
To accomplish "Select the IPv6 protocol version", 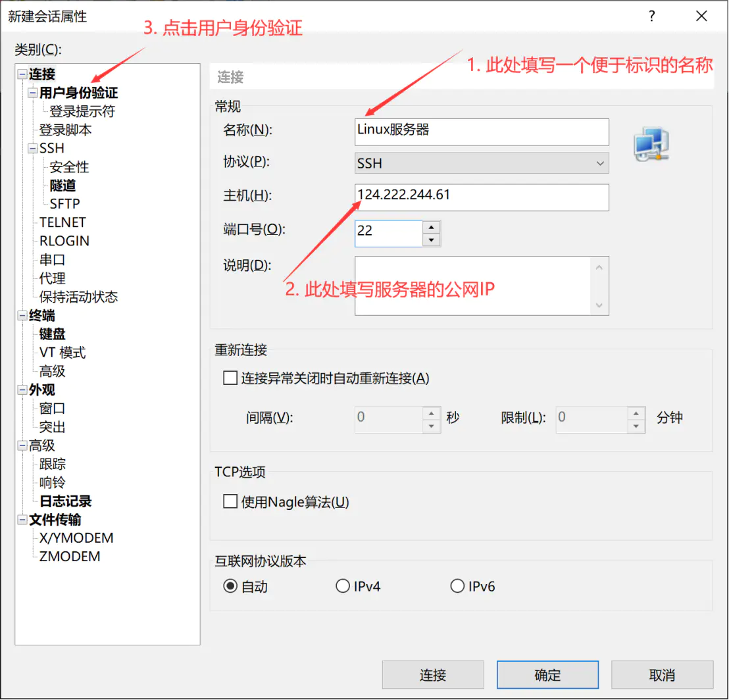I will tap(457, 586).
